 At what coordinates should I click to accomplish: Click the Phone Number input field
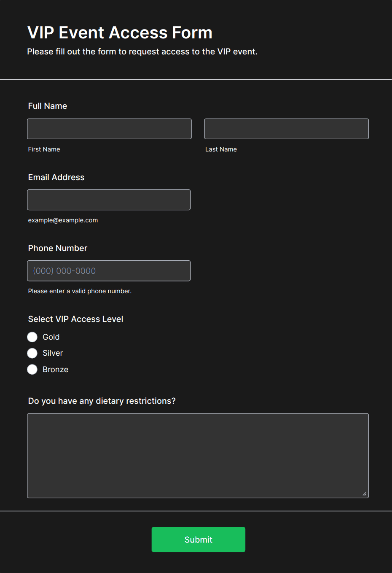109,270
